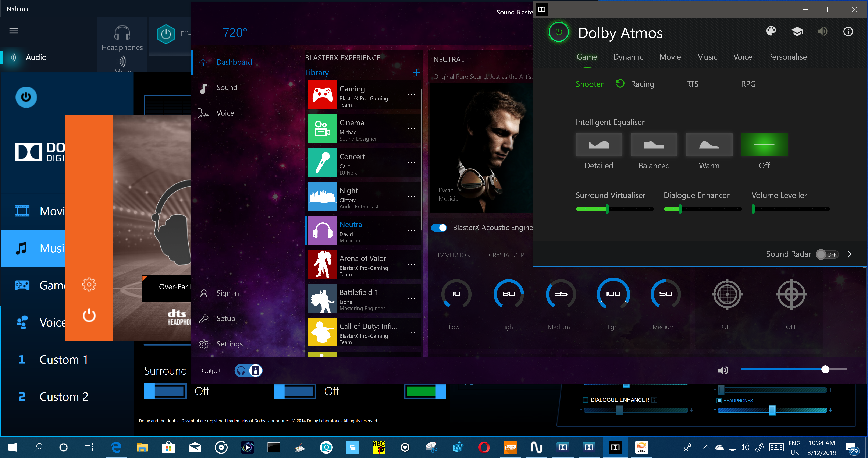Toggle the Sound Radar switch
Image resolution: width=868 pixels, height=458 pixels.
click(827, 254)
